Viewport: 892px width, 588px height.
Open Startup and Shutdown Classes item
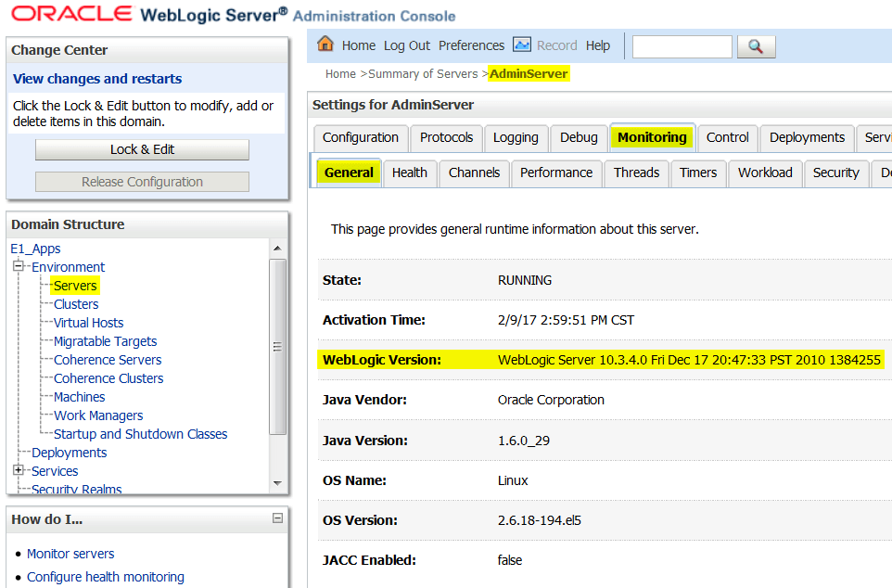141,434
